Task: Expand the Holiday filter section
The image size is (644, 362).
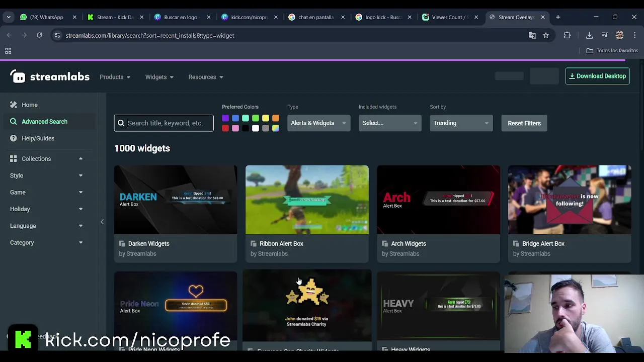Action: (80, 209)
